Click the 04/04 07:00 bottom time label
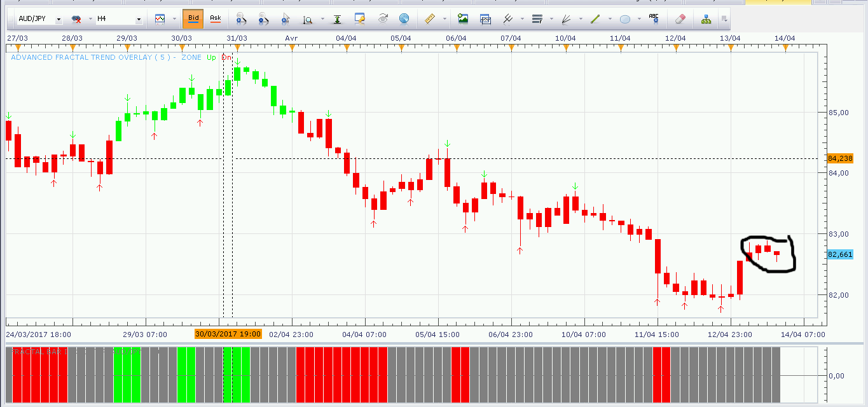The height and width of the screenshot is (407, 868). (x=365, y=334)
